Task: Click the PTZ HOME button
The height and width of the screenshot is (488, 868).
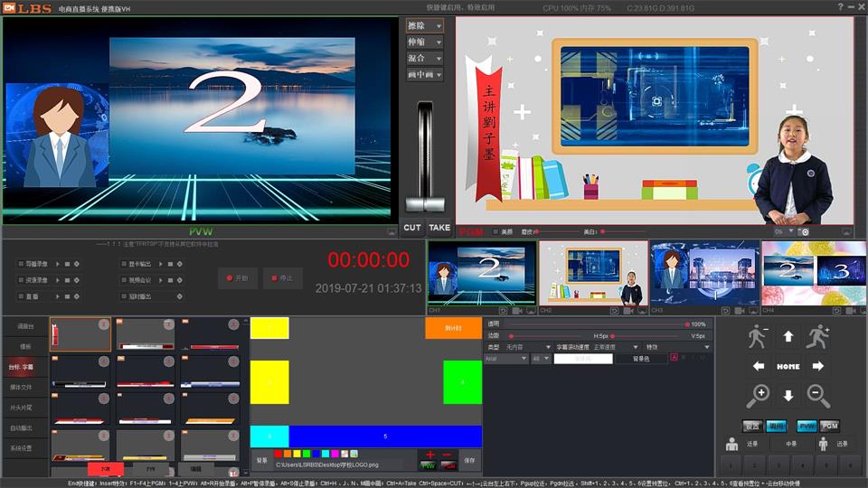Action: [788, 366]
